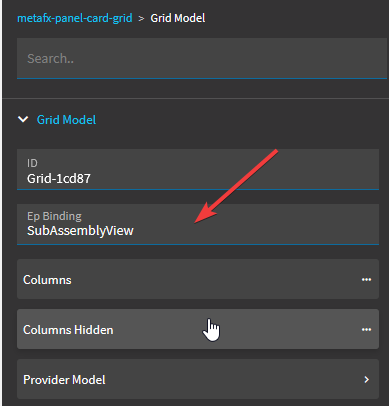Click the Columns Hidden label text
This screenshot has height=406, width=389.
click(x=68, y=330)
